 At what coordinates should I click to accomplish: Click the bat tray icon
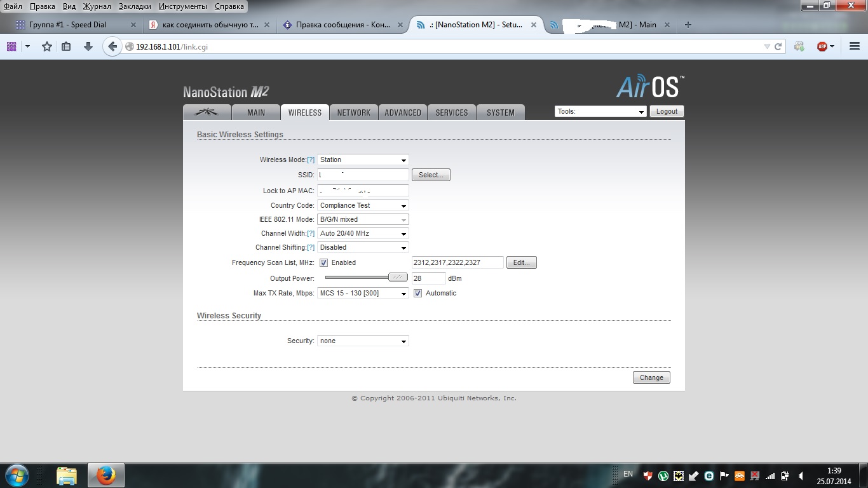(679, 475)
